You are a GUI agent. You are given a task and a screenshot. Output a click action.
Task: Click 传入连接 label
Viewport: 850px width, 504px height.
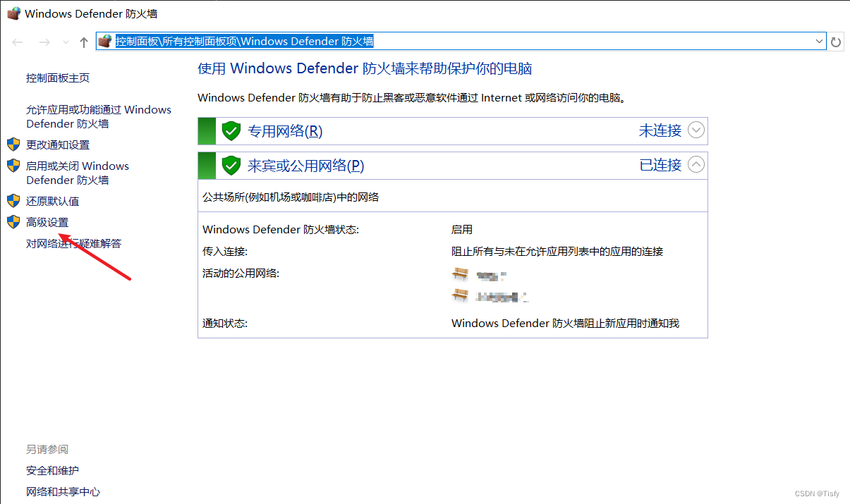(225, 251)
